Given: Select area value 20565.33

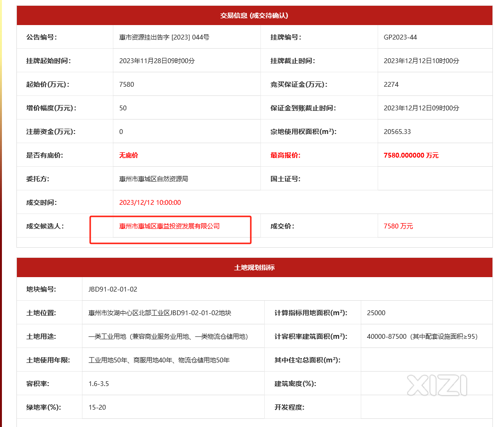Looking at the screenshot, I should pos(397,132).
